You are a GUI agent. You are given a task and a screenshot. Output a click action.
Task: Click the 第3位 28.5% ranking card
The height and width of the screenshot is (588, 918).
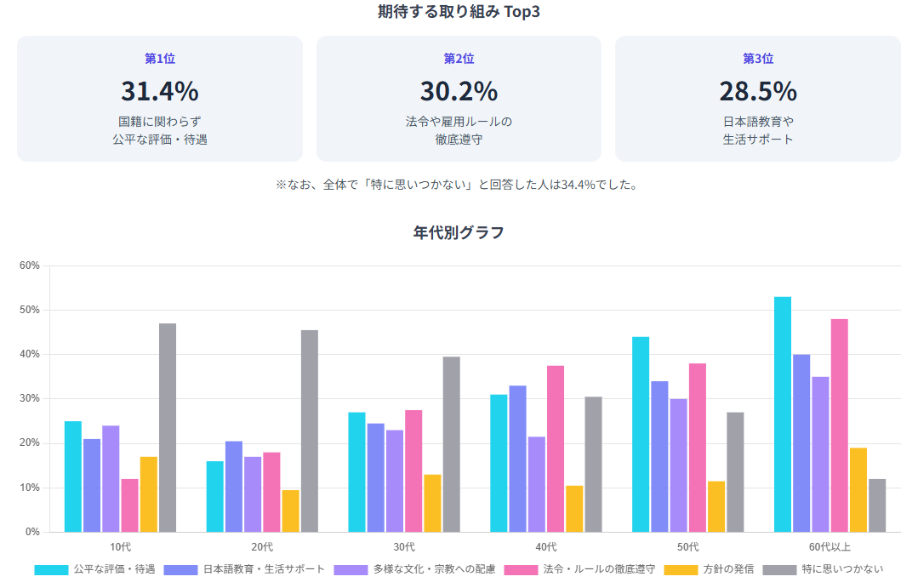pos(757,99)
